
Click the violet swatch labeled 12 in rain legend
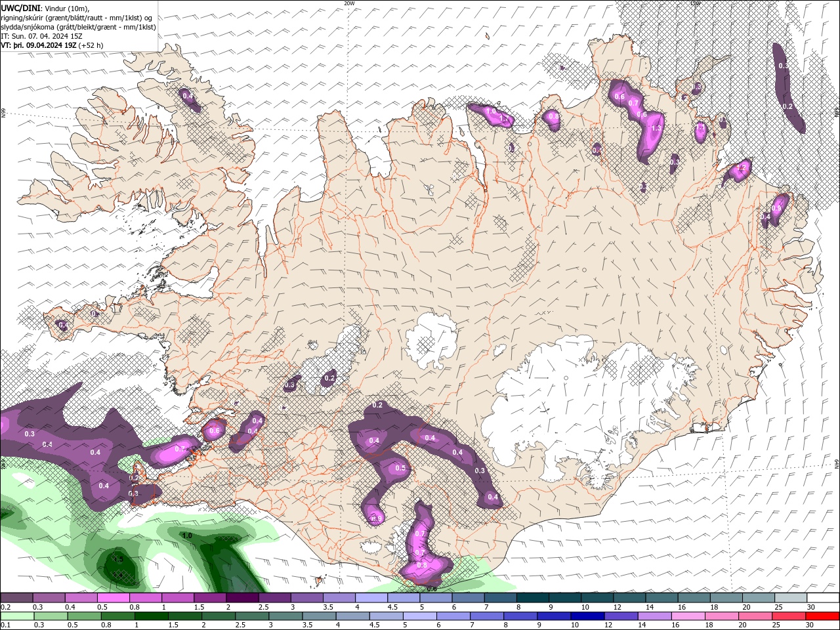point(621,616)
